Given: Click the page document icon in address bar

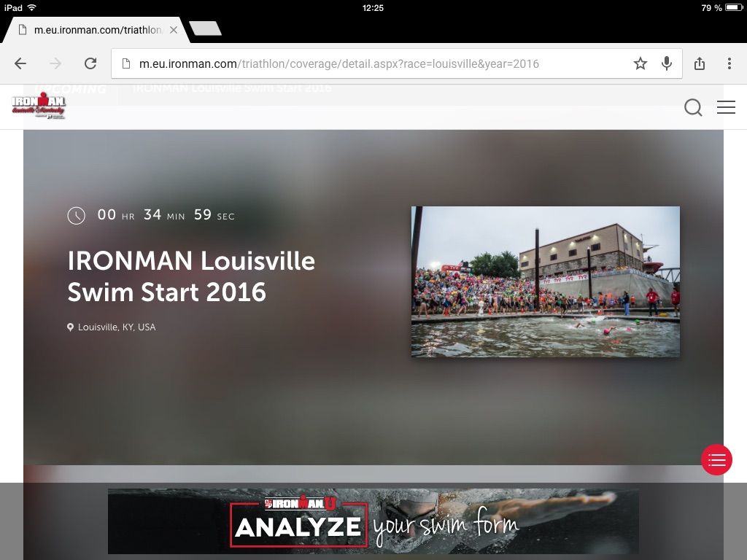Looking at the screenshot, I should point(126,63).
